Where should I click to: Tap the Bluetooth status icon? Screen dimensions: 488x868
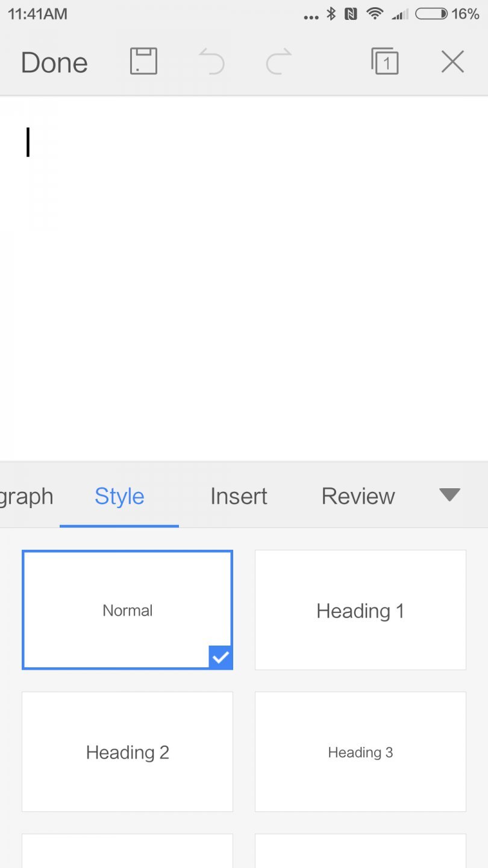coord(331,14)
